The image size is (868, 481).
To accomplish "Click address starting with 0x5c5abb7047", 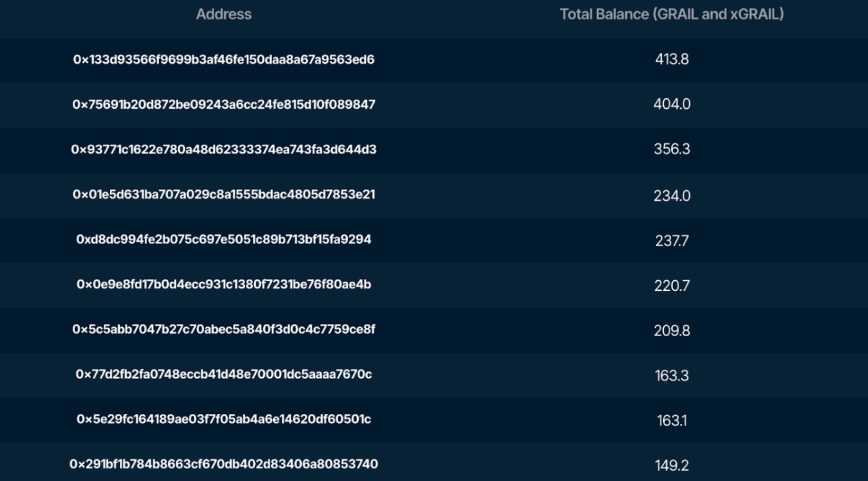I will [x=224, y=329].
